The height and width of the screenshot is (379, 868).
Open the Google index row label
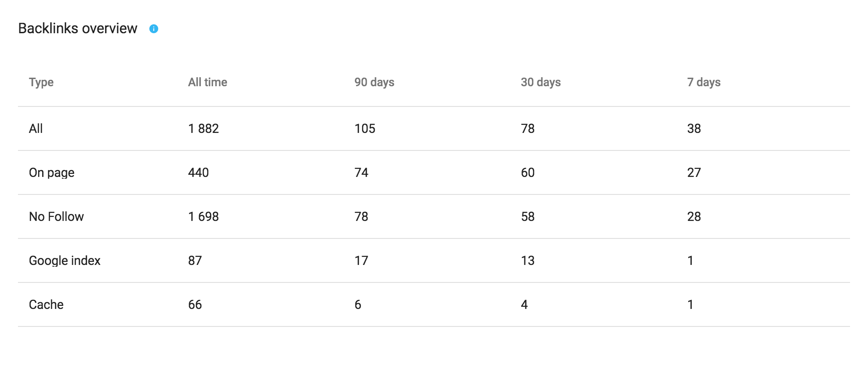(x=65, y=261)
